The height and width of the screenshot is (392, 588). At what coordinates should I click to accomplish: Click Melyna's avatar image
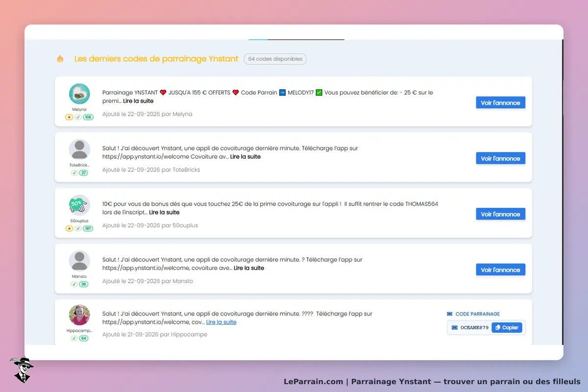tap(79, 94)
